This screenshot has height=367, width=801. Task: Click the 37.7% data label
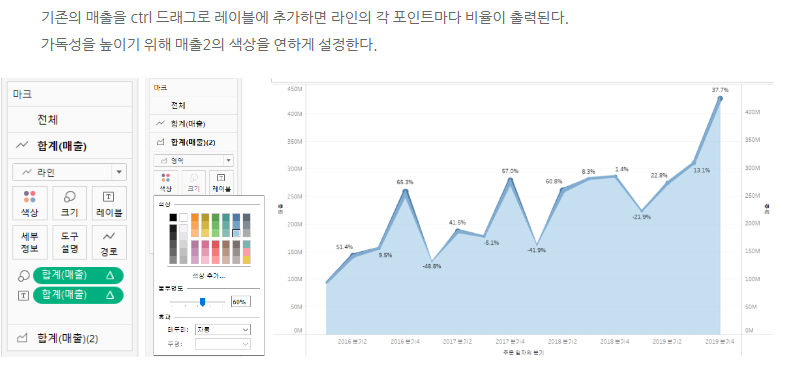(720, 90)
